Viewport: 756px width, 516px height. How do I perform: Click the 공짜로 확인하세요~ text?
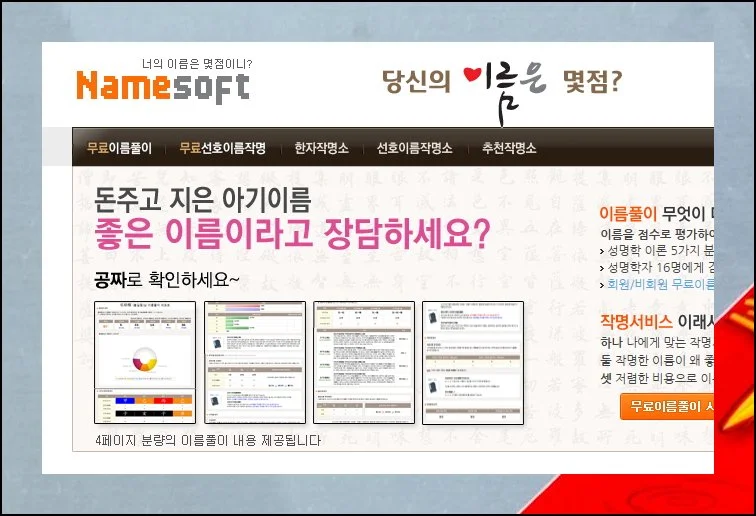(x=167, y=278)
